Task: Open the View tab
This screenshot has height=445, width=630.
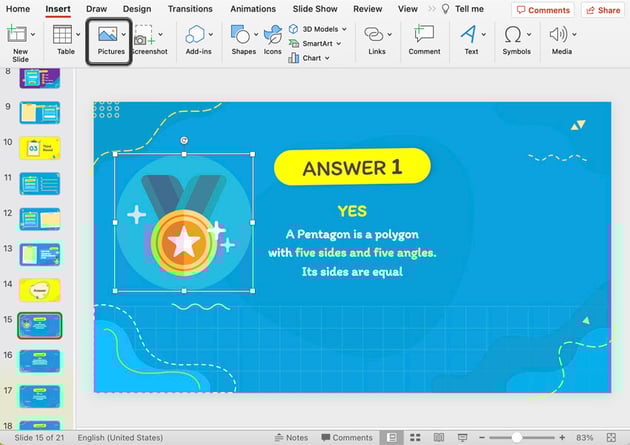Action: click(x=408, y=9)
